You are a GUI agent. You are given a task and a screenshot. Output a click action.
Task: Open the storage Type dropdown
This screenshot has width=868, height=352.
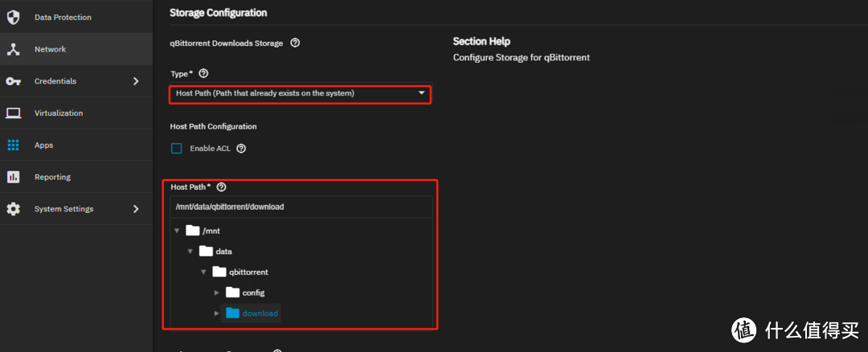click(300, 94)
